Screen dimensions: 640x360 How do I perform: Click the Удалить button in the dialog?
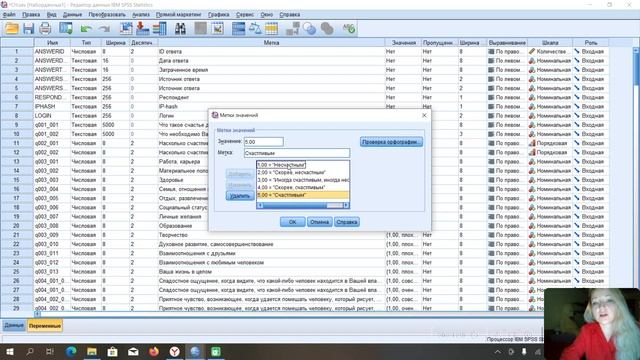click(x=240, y=196)
